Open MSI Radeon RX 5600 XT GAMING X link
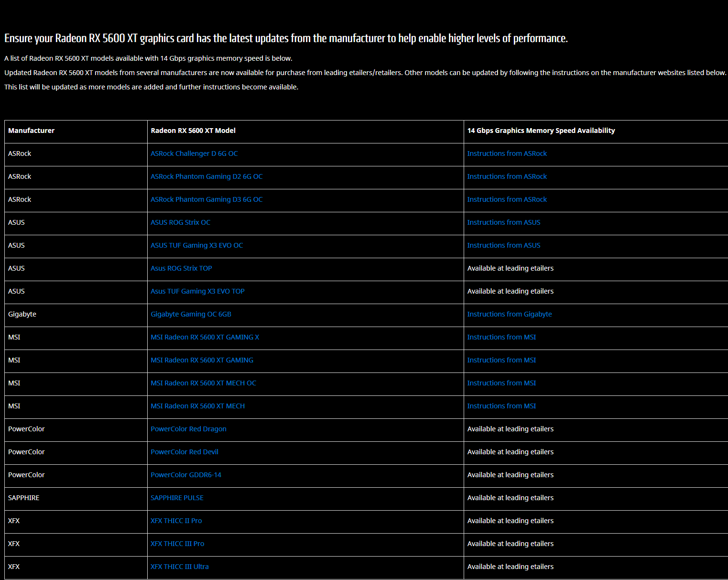 (205, 337)
